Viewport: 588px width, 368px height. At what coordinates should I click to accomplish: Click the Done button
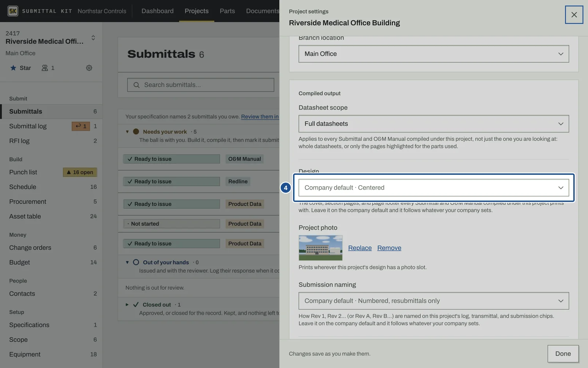pos(563,354)
